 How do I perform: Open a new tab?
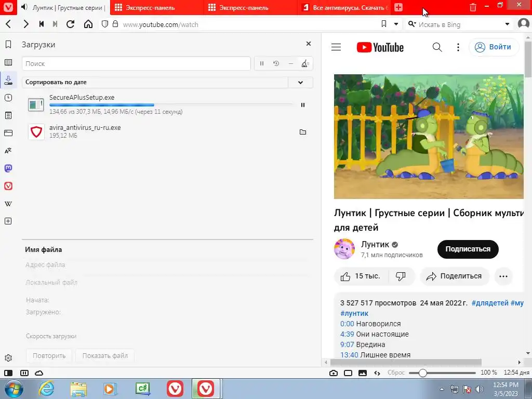click(x=398, y=7)
